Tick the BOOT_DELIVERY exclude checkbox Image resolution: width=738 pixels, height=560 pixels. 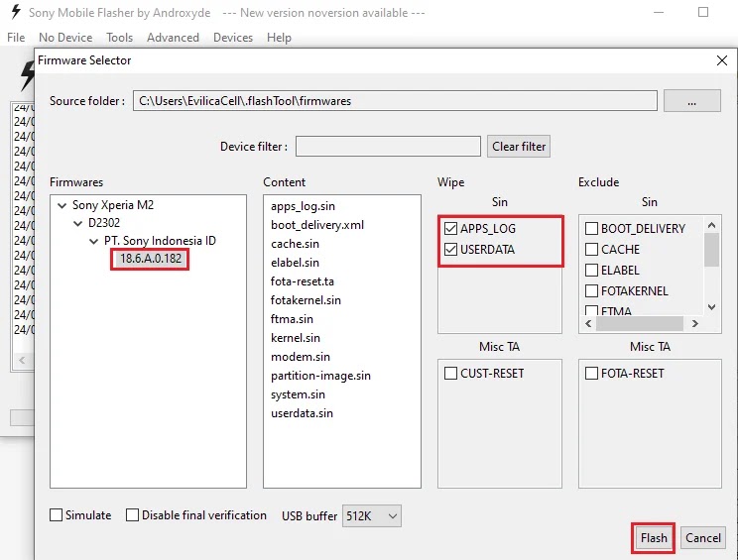pyautogui.click(x=592, y=229)
